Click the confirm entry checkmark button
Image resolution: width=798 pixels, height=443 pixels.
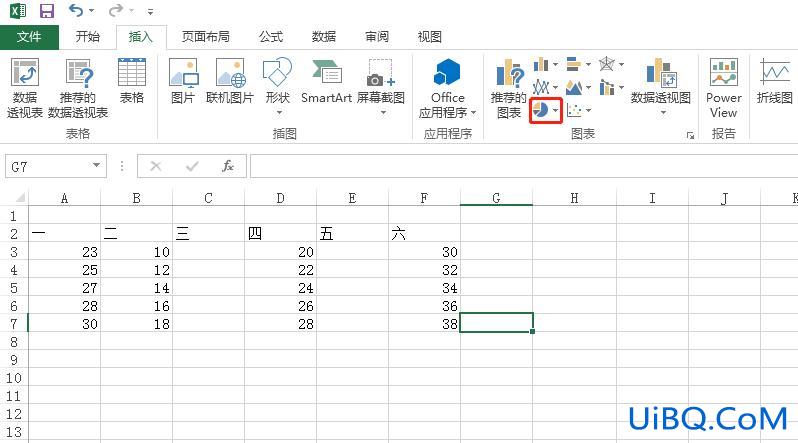tap(192, 166)
